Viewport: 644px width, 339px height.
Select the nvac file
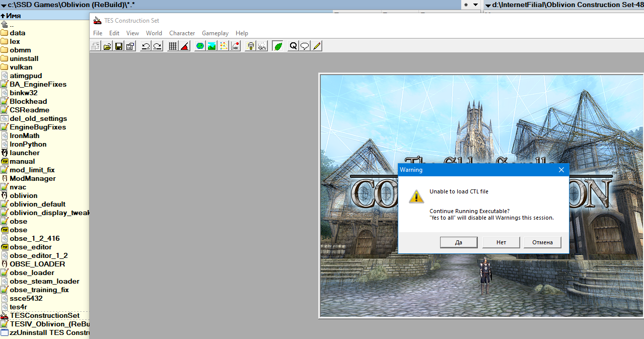(x=18, y=187)
